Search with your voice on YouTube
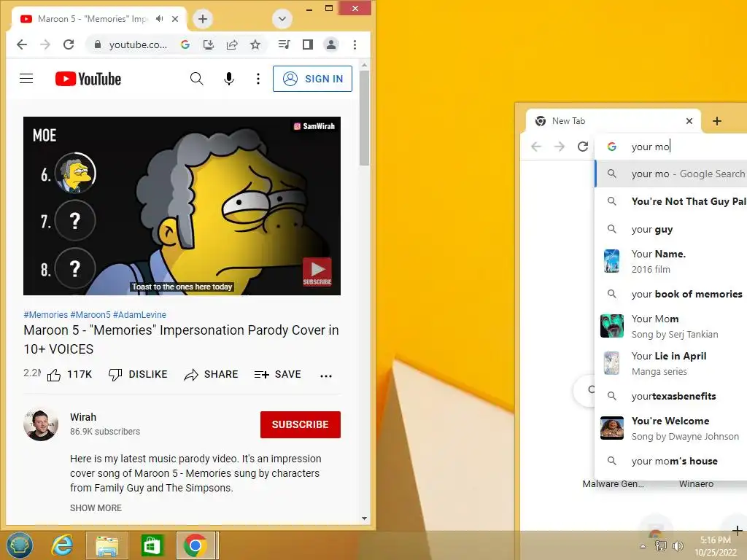Screen dimensions: 747x560 229,79
